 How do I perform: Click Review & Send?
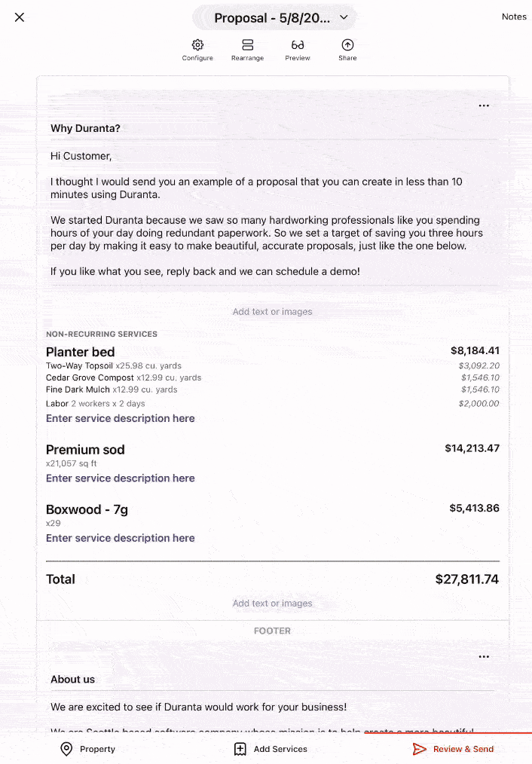pyautogui.click(x=454, y=749)
